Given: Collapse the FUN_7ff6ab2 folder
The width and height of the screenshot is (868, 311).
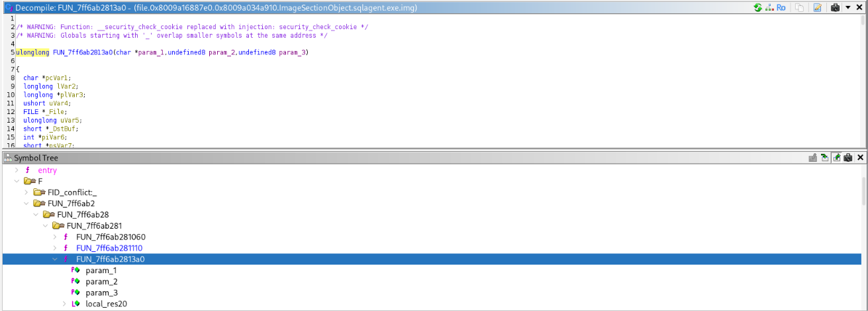Looking at the screenshot, I should [x=26, y=204].
